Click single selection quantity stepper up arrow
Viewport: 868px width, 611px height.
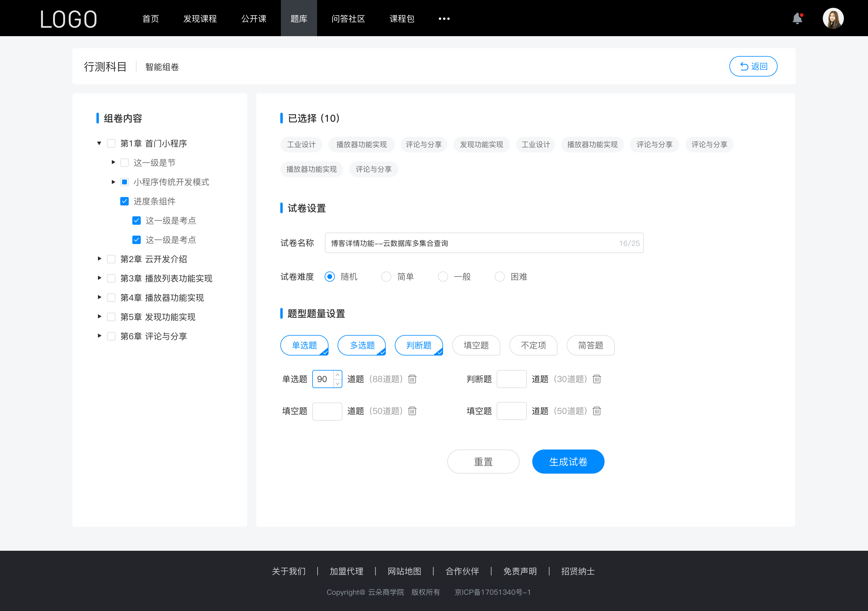pos(338,375)
